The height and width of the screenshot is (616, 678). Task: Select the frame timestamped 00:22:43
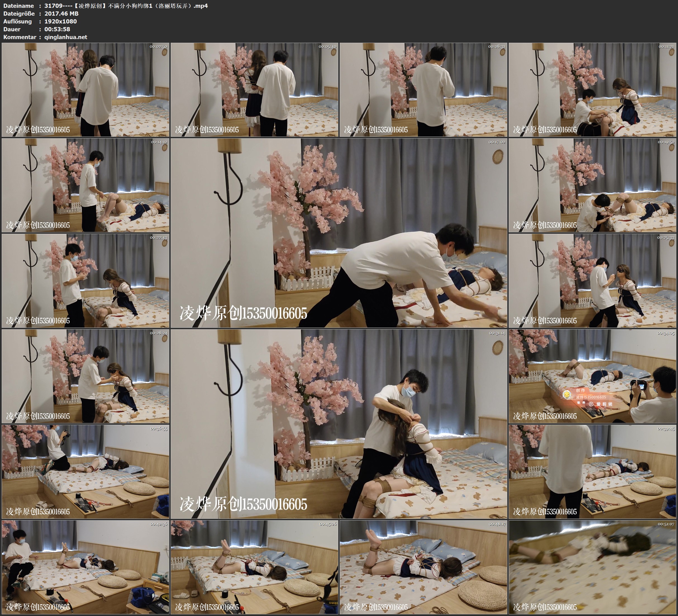pyautogui.click(x=85, y=281)
